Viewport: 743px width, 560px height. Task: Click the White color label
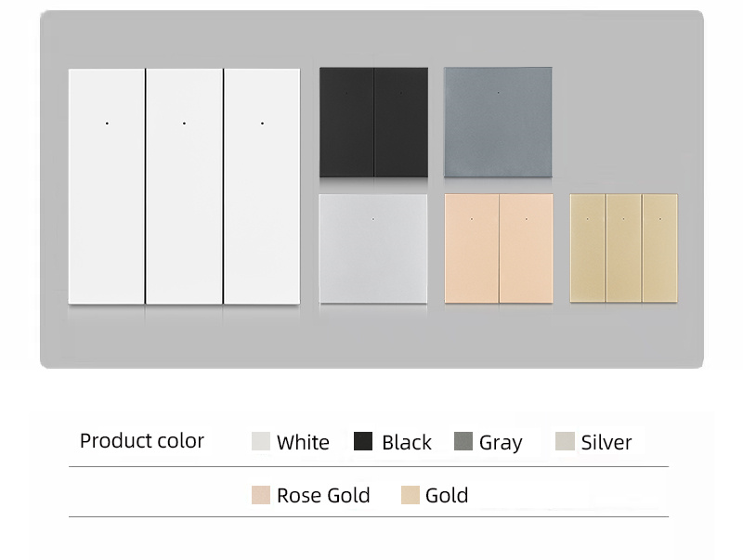[x=303, y=442]
